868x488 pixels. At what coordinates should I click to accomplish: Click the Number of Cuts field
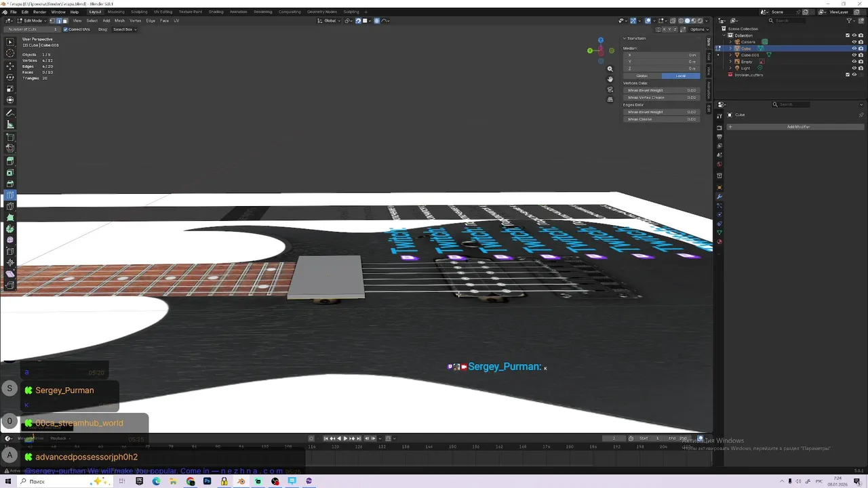click(33, 29)
